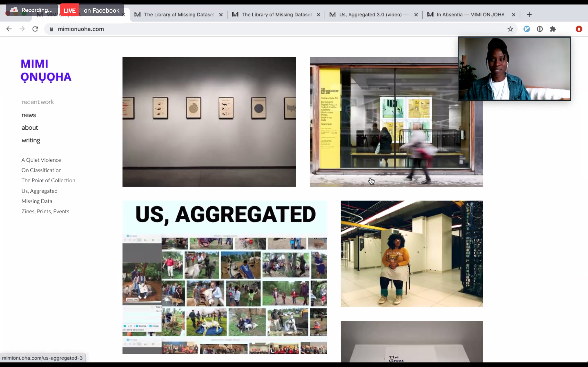Click the blue checkmark extension icon
588x367 pixels.
tap(527, 29)
